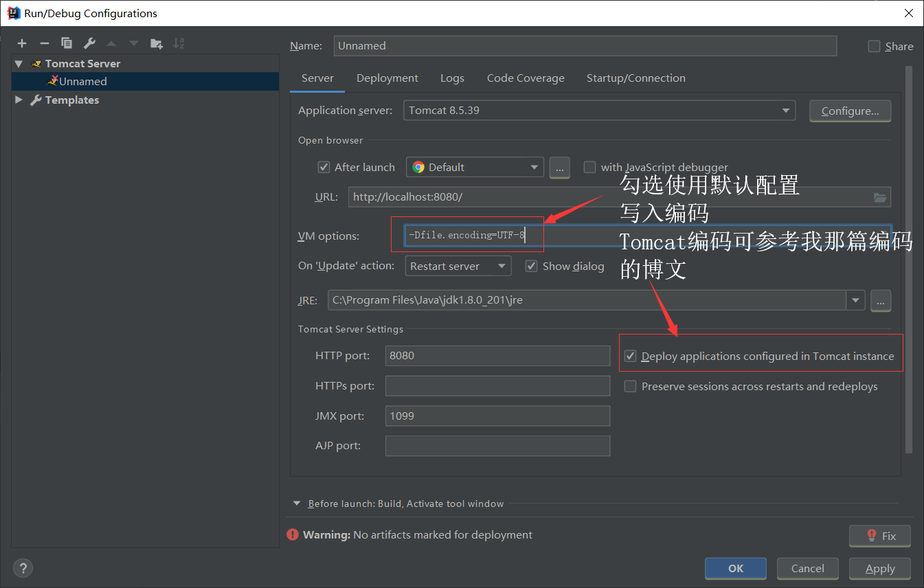
Task: Move configuration down arrow icon
Action: [134, 43]
